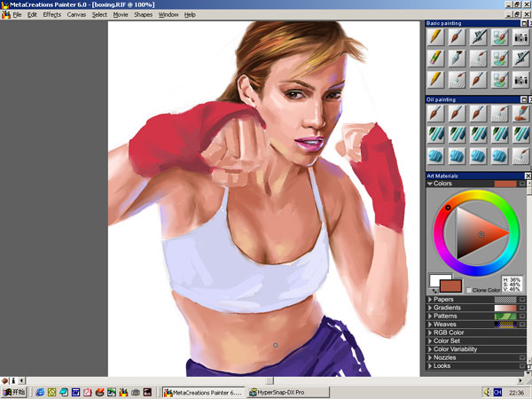The height and width of the screenshot is (399, 532).
Task: Expand the Gradients section
Action: tap(430, 308)
